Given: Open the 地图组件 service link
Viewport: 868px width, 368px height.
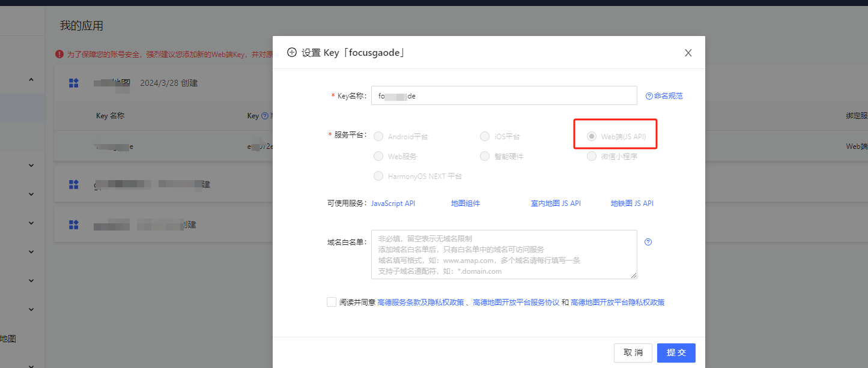Looking at the screenshot, I should (x=466, y=204).
